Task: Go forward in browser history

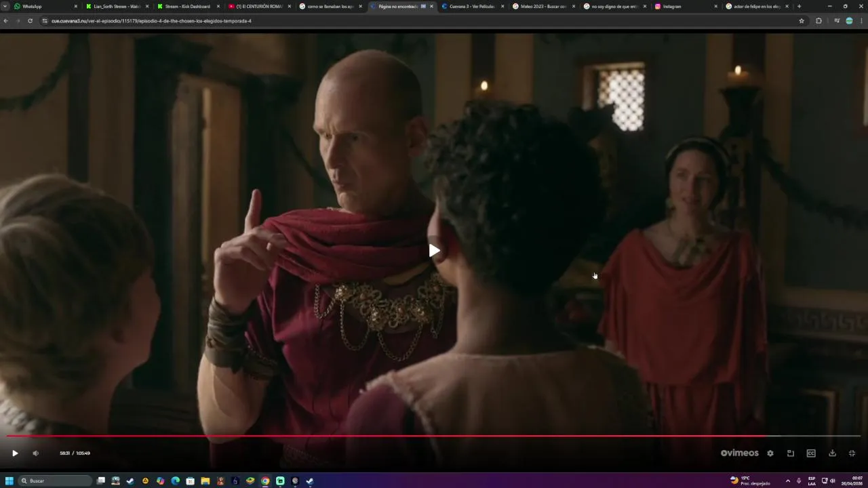Action: point(18,21)
